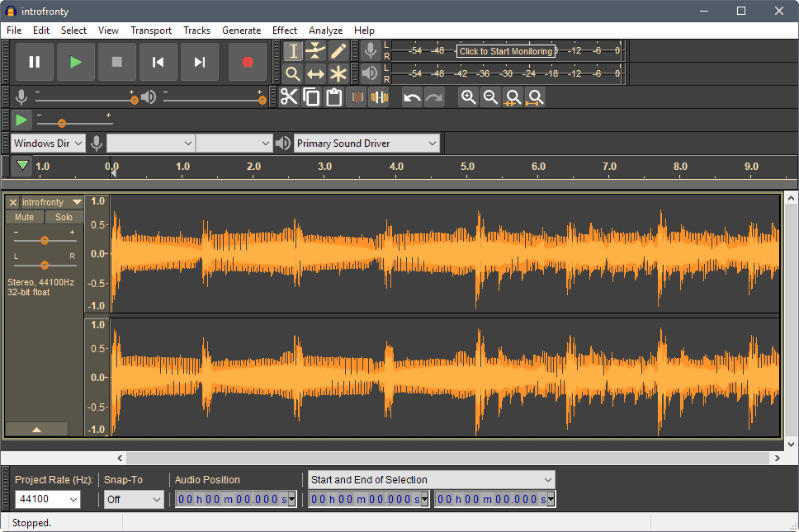The image size is (799, 532).
Task: Open the Effect menu
Action: click(x=285, y=31)
